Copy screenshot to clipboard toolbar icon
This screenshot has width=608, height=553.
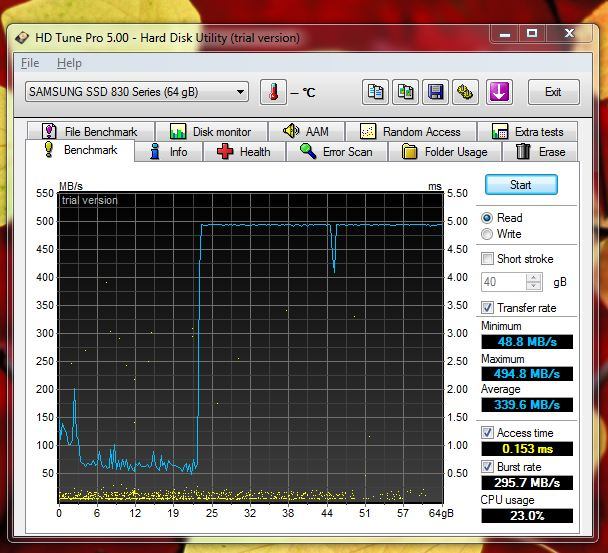(x=405, y=92)
